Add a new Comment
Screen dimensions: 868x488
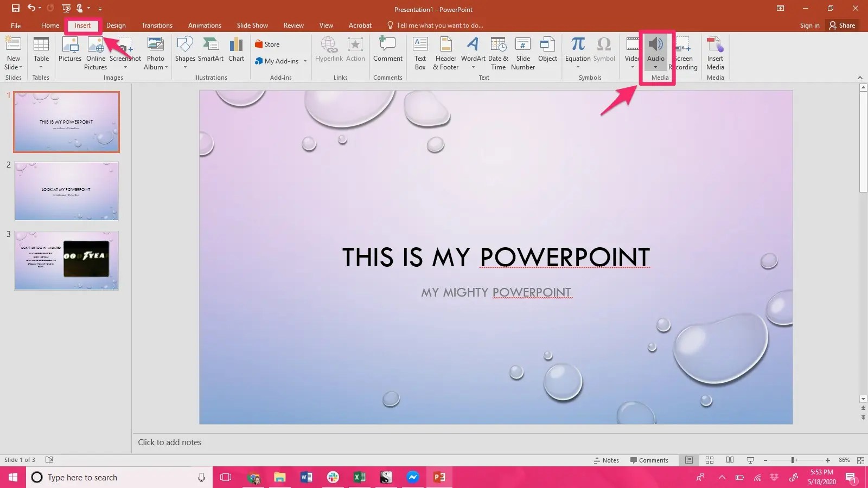(387, 49)
